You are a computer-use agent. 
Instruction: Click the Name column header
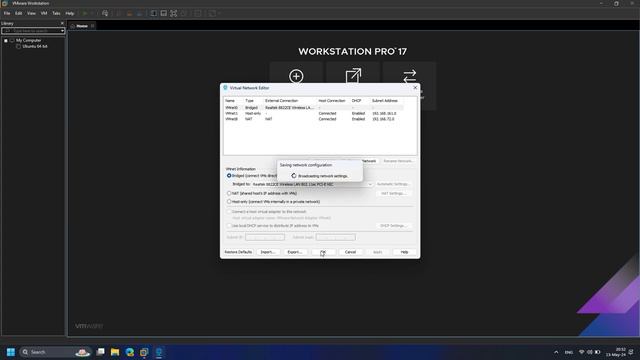(230, 100)
